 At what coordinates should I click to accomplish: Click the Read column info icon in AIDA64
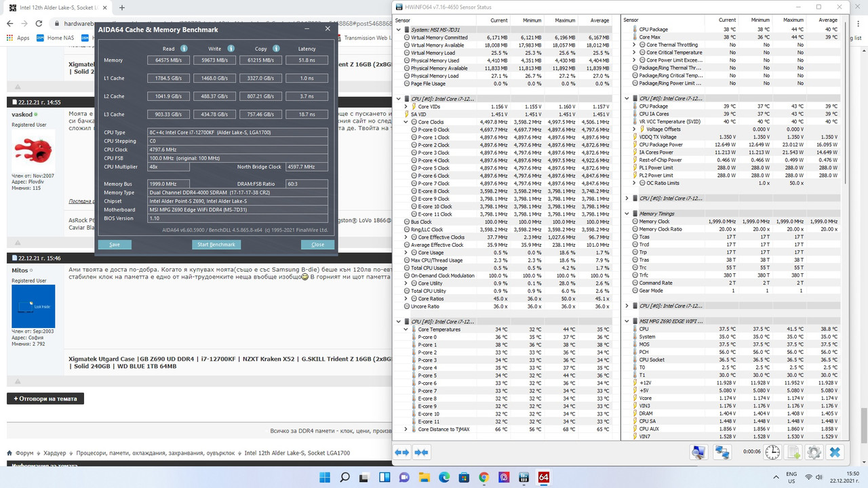point(184,49)
